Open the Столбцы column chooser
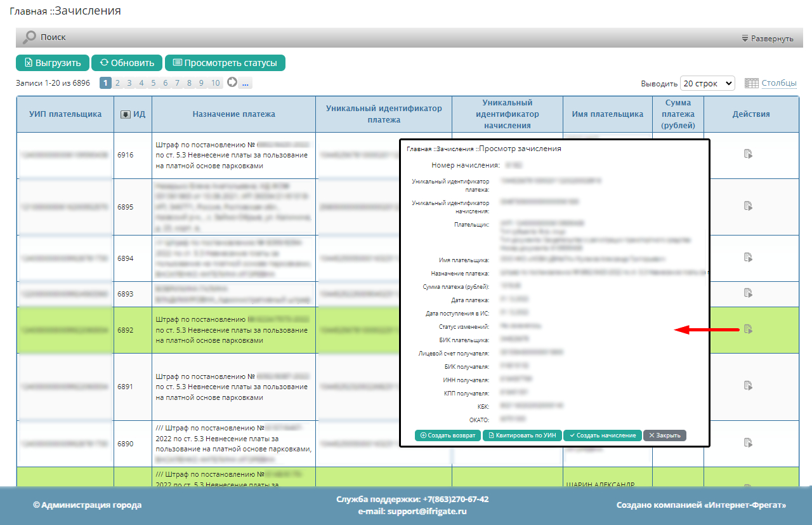Image resolution: width=812 pixels, height=525 pixels. (778, 83)
